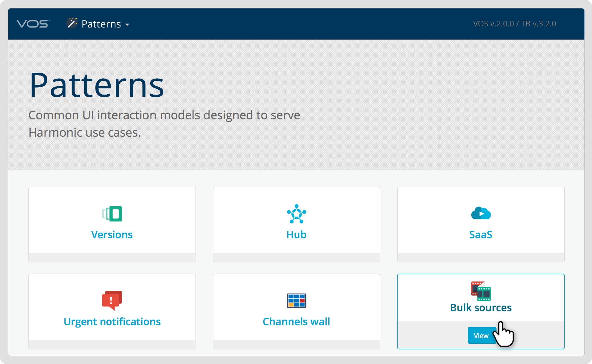Image resolution: width=592 pixels, height=364 pixels.
Task: Click the Urgent notifications alert bubble icon
Action: tap(112, 301)
